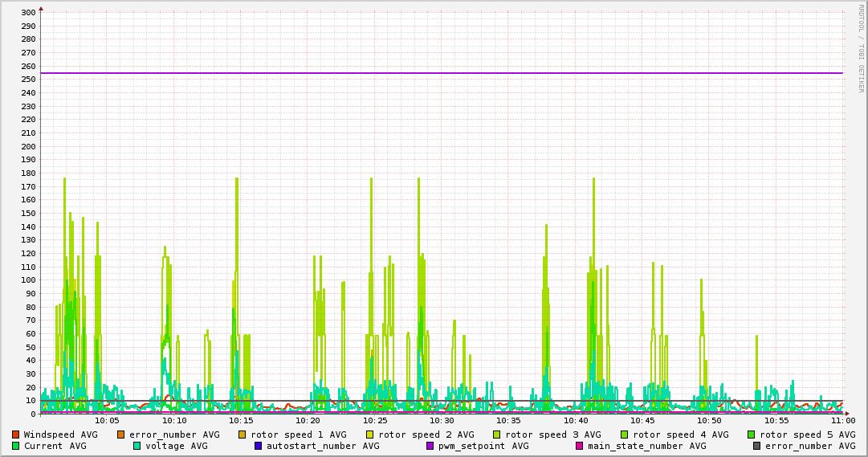Click the orange error_number AVG legend swatch
This screenshot has height=457, width=868.
click(x=121, y=435)
